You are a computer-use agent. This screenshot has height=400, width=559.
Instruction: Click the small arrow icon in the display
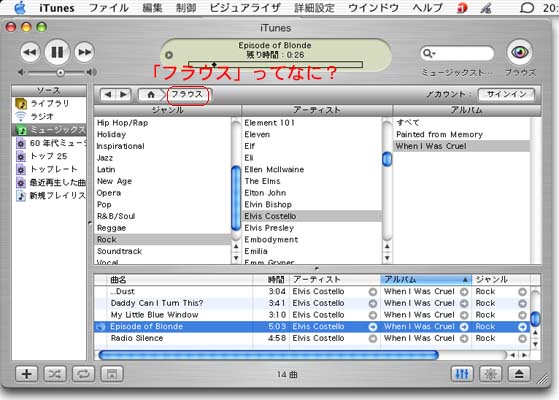[169, 55]
